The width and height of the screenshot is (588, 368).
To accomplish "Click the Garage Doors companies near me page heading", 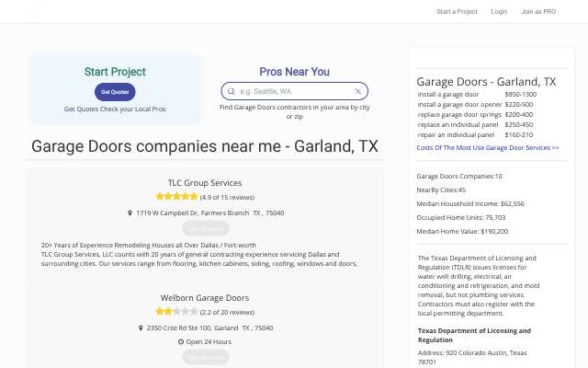I will [205, 146].
